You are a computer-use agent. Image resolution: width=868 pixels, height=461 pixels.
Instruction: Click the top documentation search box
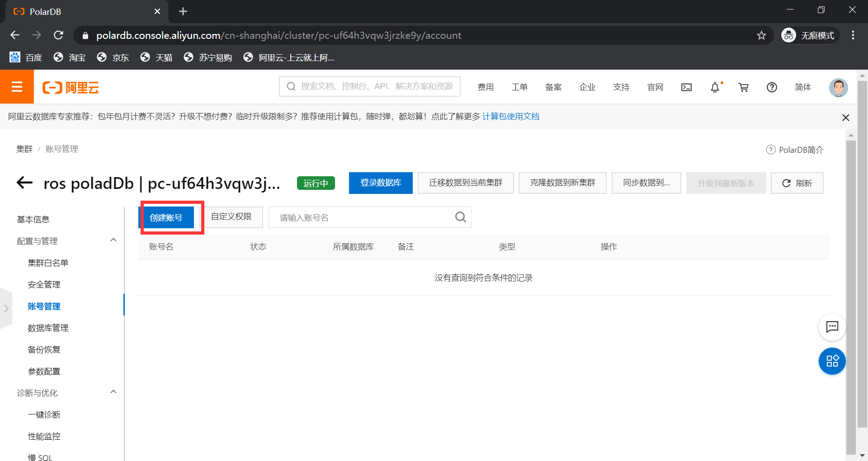click(x=370, y=86)
